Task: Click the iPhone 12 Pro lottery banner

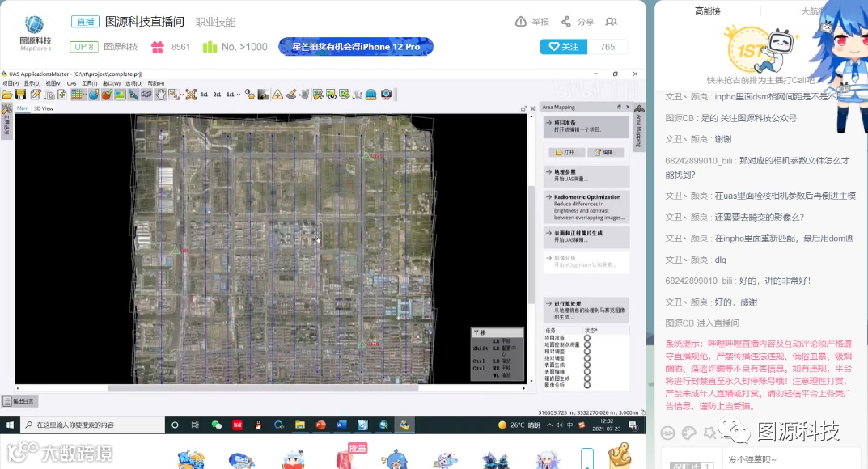Action: pyautogui.click(x=356, y=47)
